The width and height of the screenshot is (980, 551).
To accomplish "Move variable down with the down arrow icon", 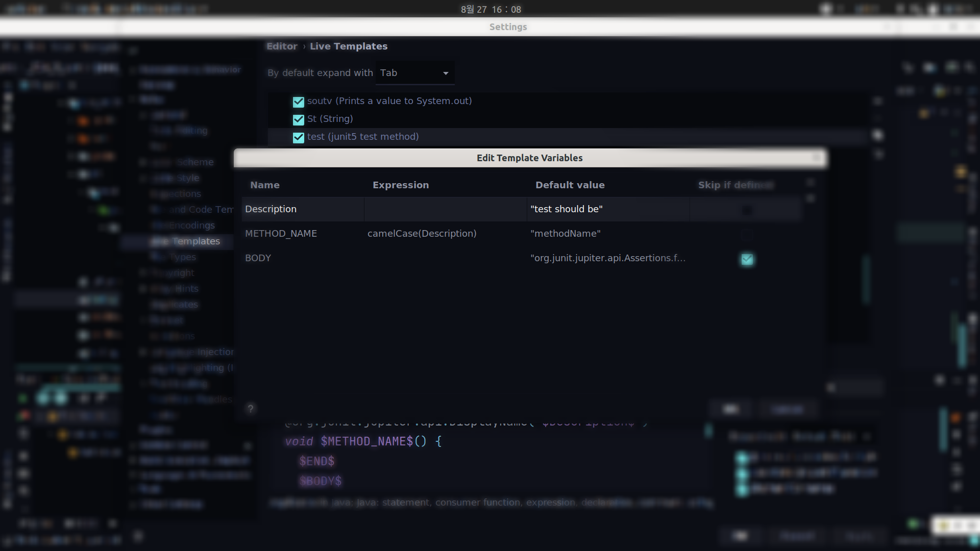I will [811, 198].
